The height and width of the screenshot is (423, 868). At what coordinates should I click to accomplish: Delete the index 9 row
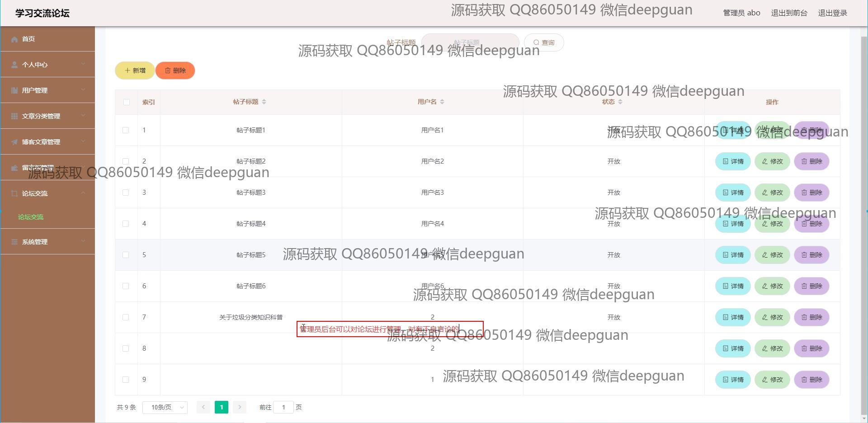tap(811, 380)
